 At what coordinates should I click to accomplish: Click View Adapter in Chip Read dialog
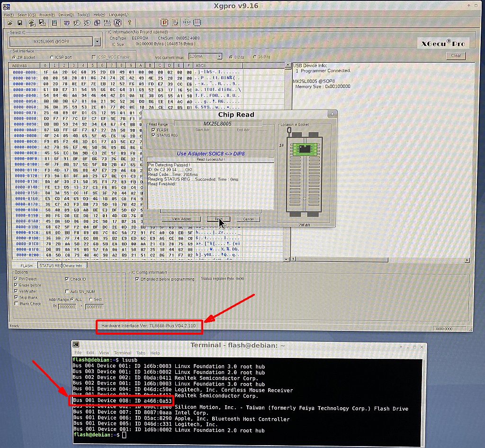coord(181,219)
